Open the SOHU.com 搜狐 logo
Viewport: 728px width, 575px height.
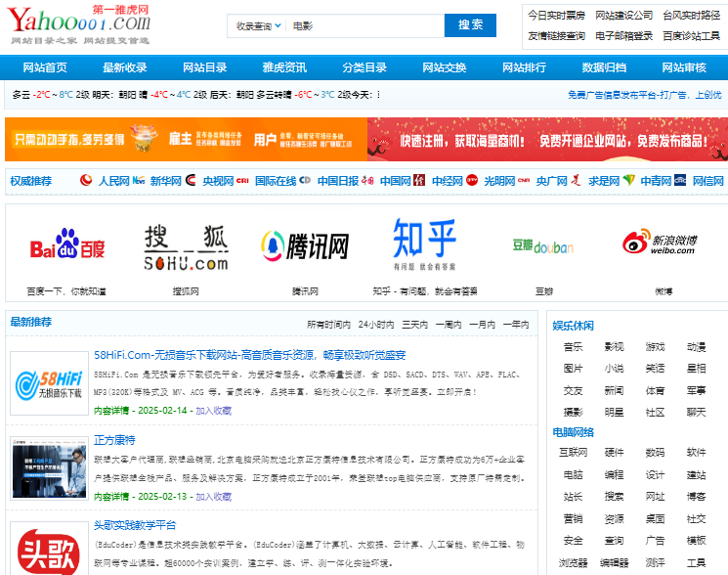click(186, 247)
